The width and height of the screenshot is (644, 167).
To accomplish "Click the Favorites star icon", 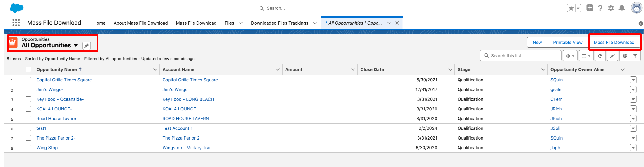I will click(571, 8).
